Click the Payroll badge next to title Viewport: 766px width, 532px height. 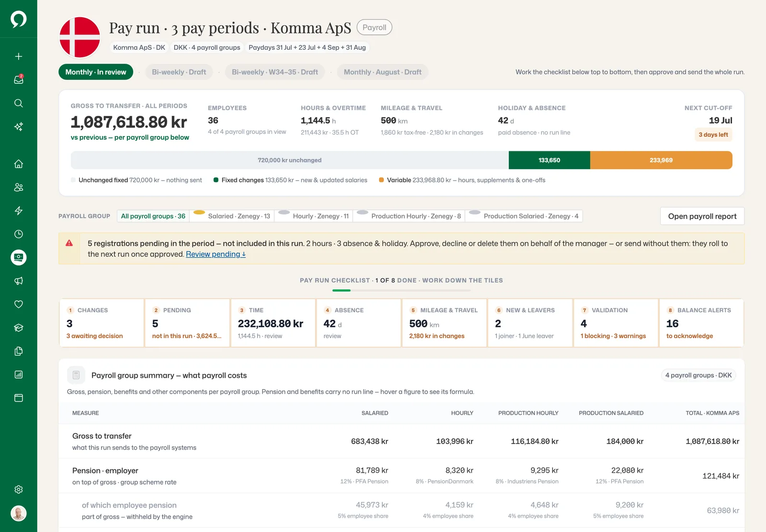[374, 27]
